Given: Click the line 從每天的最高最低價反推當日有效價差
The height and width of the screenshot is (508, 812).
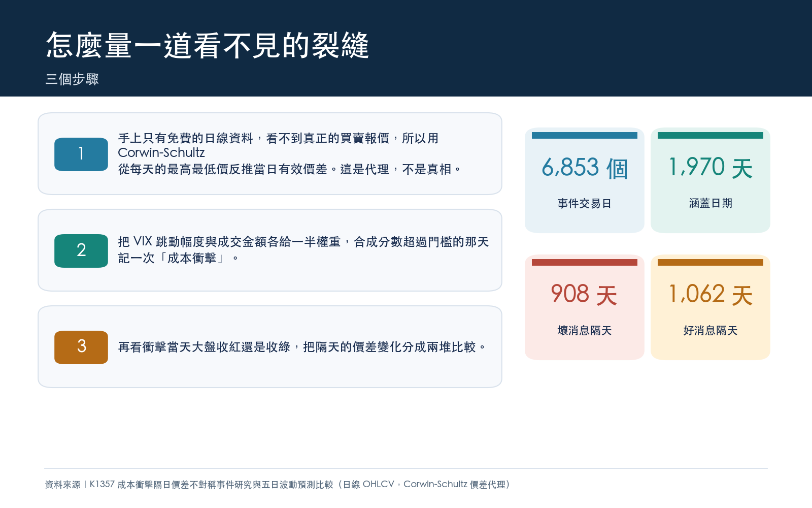Looking at the screenshot, I should point(289,169).
